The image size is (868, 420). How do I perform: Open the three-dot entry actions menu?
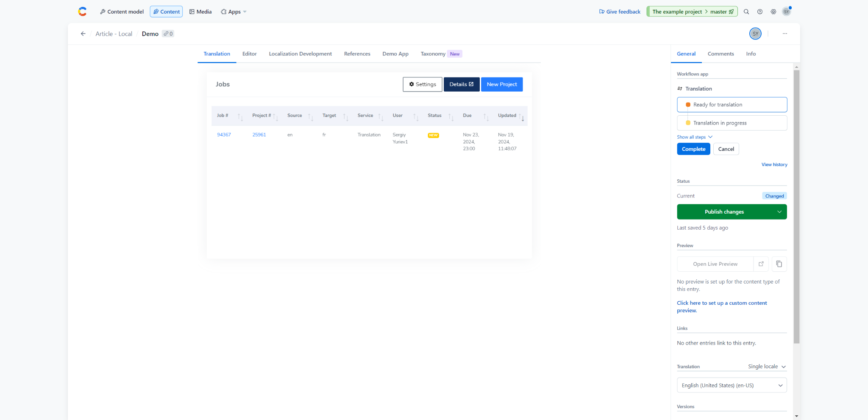pyautogui.click(x=785, y=33)
